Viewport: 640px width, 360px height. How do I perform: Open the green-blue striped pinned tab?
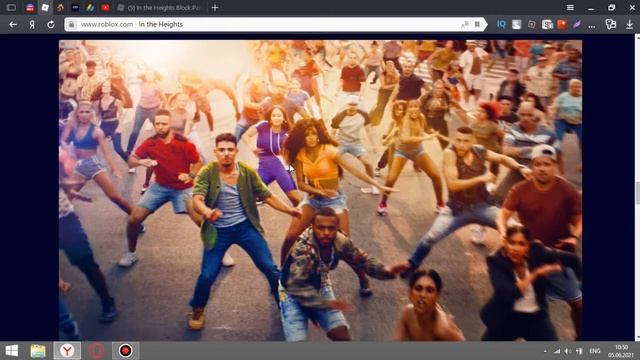click(90, 7)
